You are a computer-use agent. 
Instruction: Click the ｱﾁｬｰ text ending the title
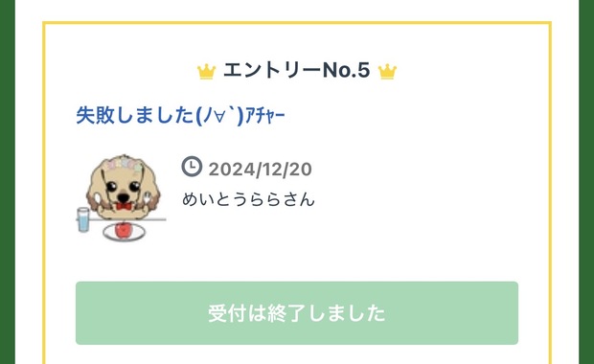(264, 116)
